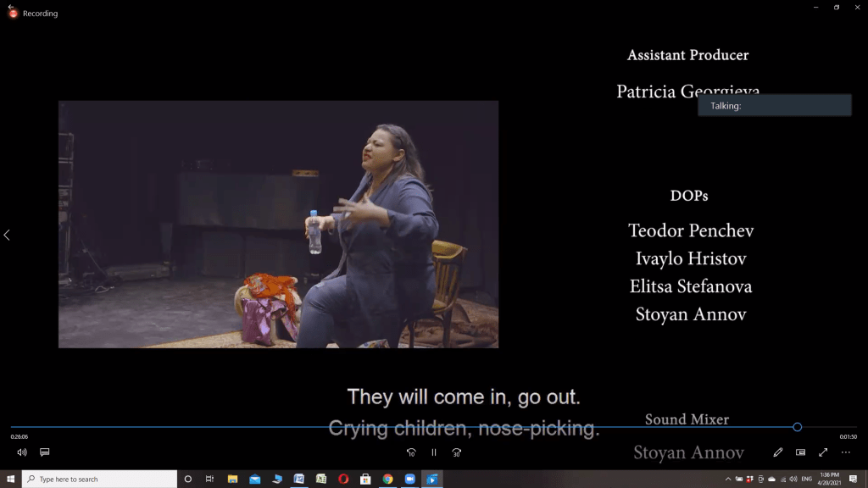Screen dimensions: 868x488
Task: Enter full screen mode
Action: pos(823,452)
